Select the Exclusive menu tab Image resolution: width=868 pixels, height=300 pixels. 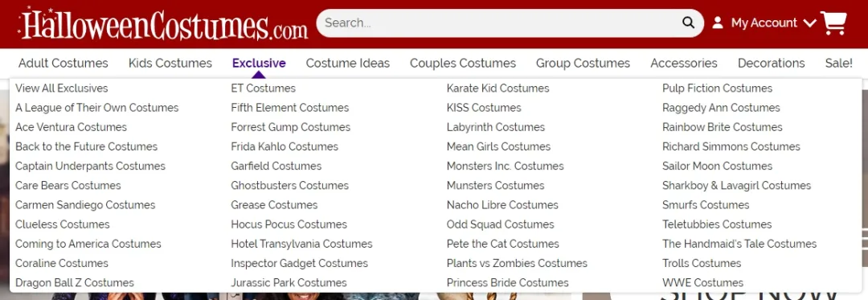(259, 63)
